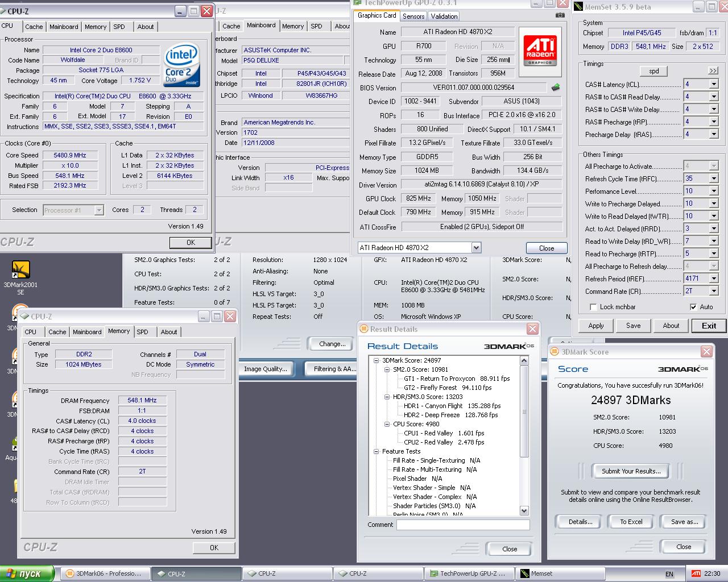Click the ATI Radeon logo in GPU-Z

(x=540, y=51)
